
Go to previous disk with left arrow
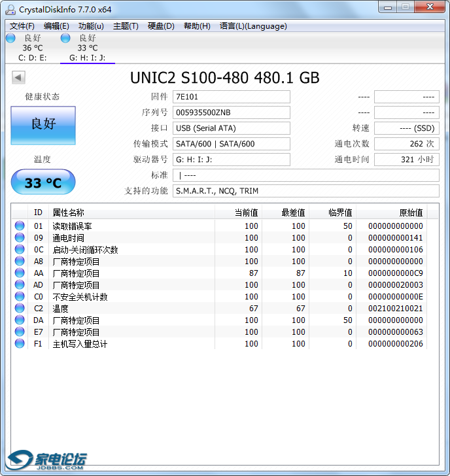point(18,77)
